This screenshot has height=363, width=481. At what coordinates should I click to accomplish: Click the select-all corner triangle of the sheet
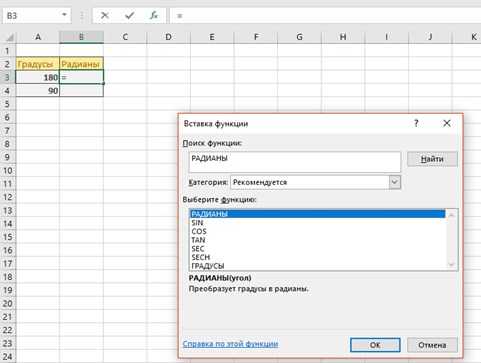tap(9, 37)
